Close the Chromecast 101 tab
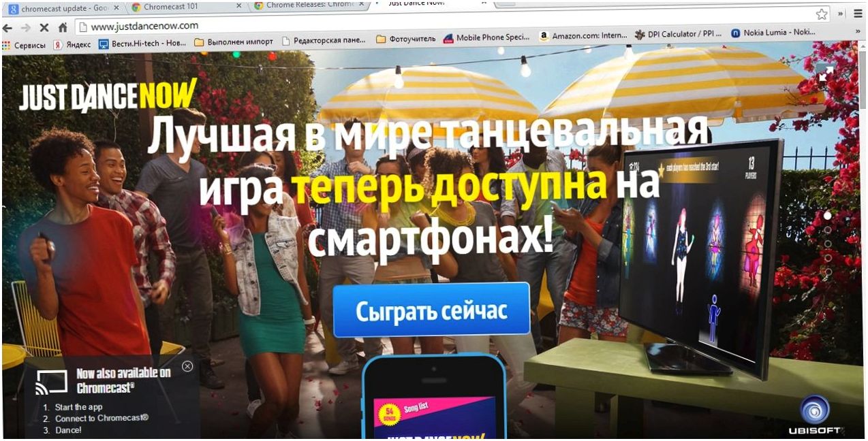The height and width of the screenshot is (441, 868). [238, 7]
